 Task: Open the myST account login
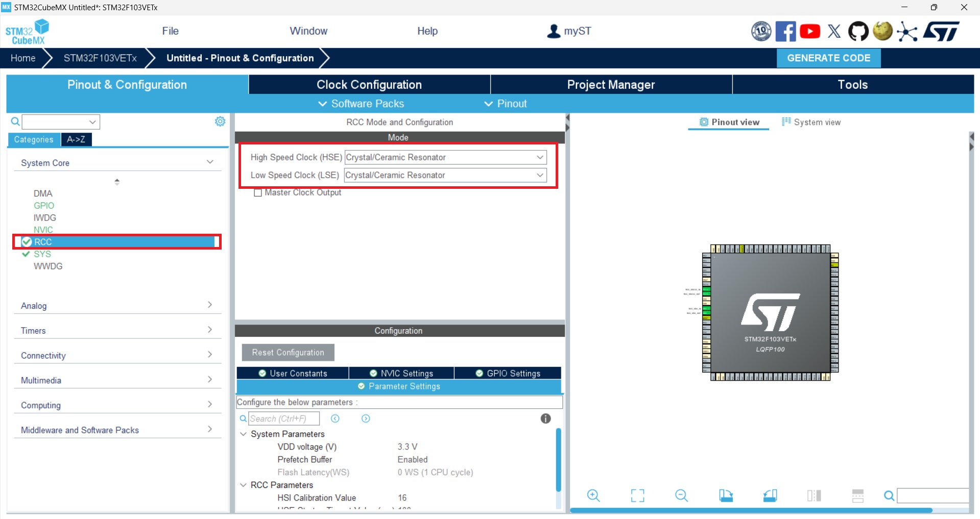click(x=569, y=31)
